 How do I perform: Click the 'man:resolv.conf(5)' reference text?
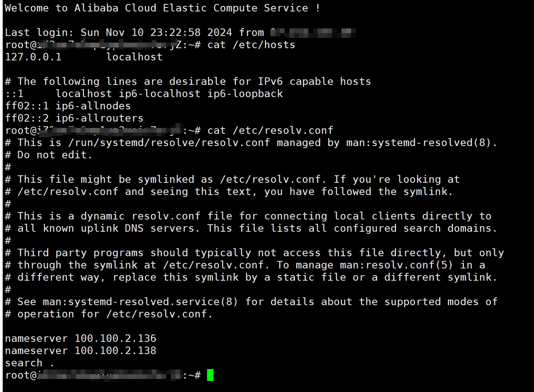point(396,265)
